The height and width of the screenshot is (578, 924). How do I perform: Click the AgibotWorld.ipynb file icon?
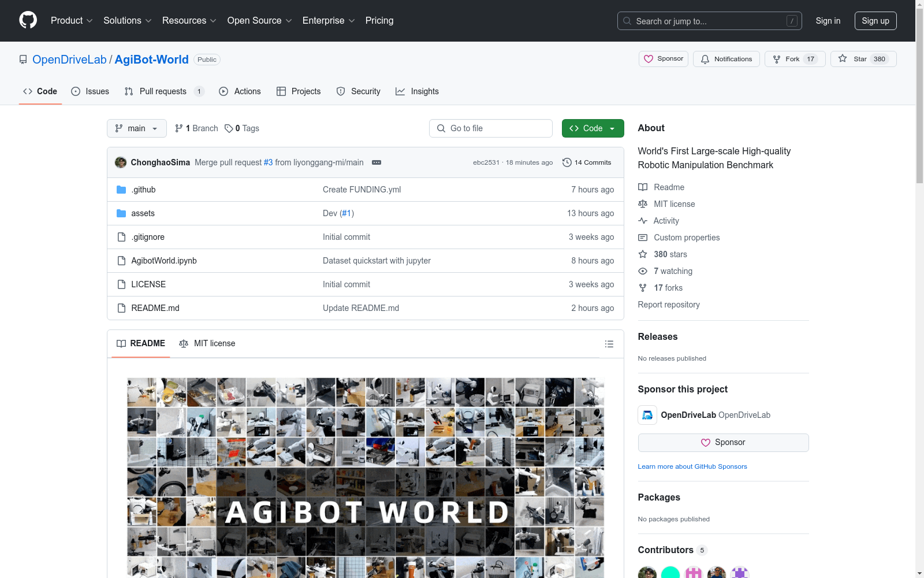pos(121,261)
